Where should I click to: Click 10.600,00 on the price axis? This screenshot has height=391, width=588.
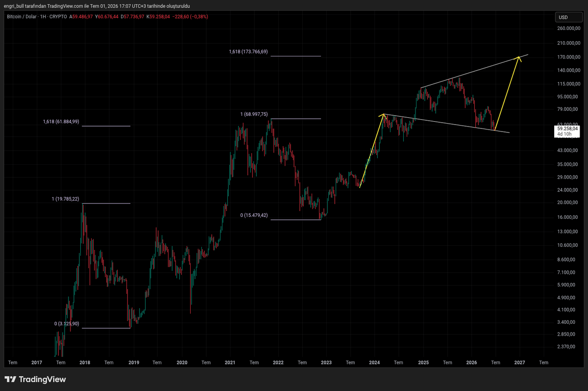(568, 245)
